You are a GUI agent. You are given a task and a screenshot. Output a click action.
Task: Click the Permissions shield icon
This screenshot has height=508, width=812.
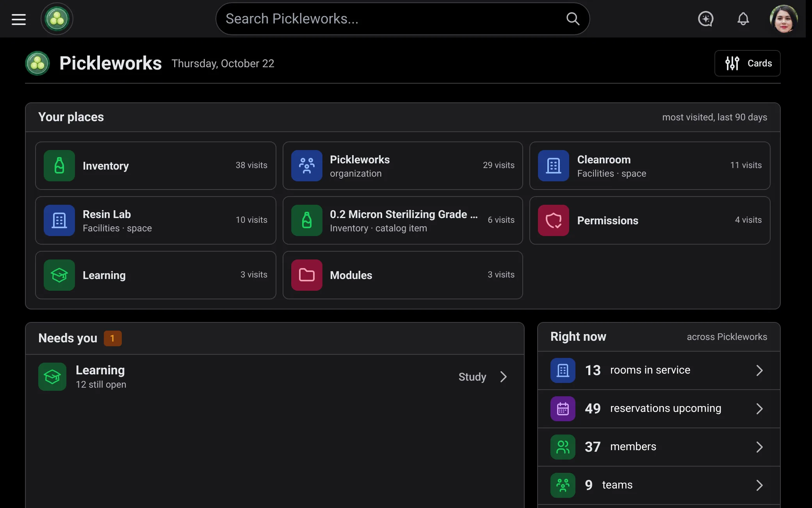point(554,220)
